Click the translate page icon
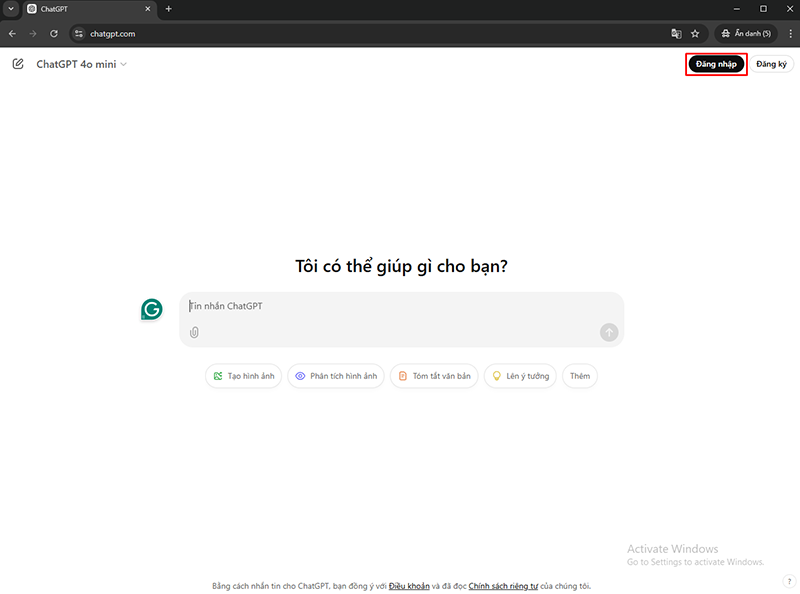Viewport: 800px width, 594px height. 676,34
